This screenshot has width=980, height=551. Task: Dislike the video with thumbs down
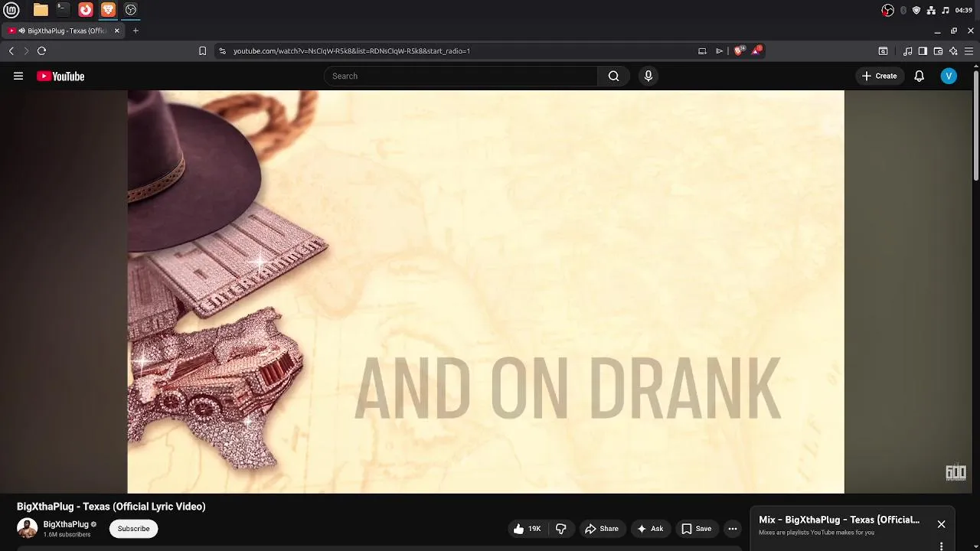point(560,529)
